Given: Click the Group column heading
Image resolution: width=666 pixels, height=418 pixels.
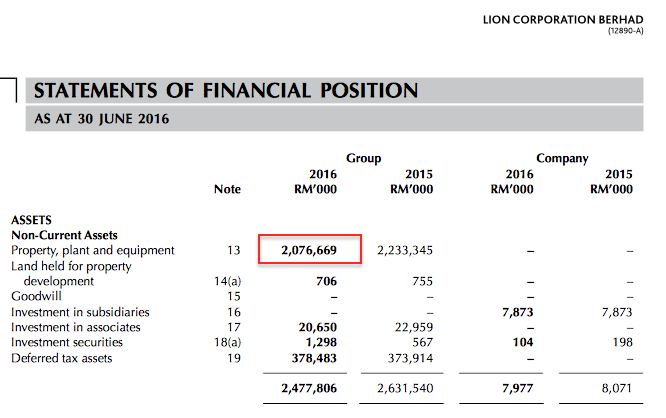Looking at the screenshot, I should click(x=364, y=158).
